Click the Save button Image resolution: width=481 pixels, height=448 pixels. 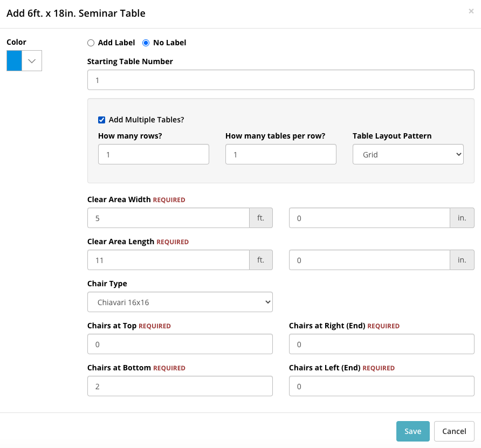pos(413,431)
